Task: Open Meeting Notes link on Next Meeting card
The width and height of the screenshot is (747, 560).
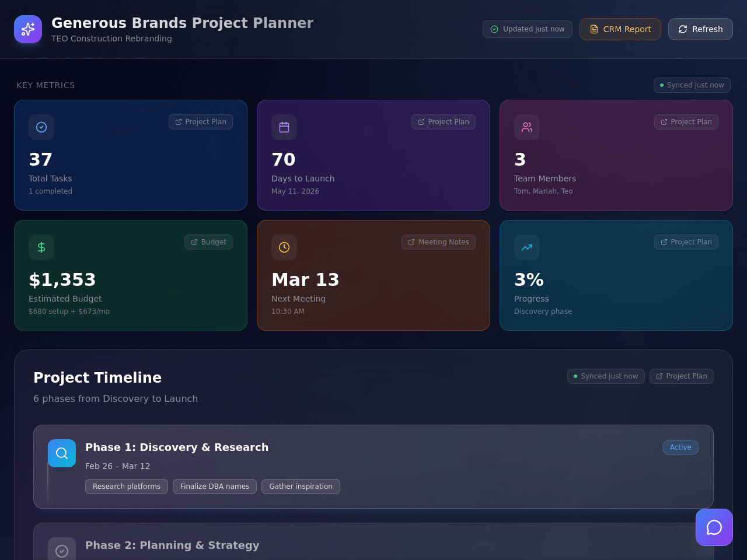Action: [438, 242]
